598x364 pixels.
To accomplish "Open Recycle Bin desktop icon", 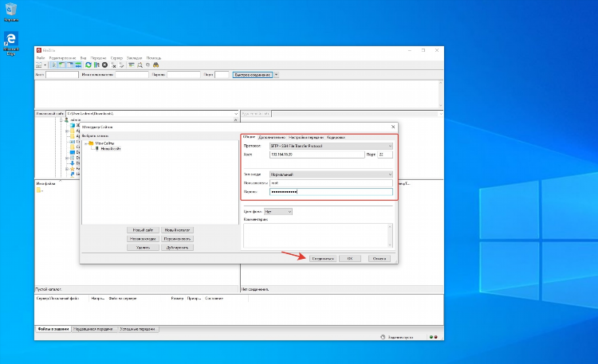I will click(x=11, y=12).
